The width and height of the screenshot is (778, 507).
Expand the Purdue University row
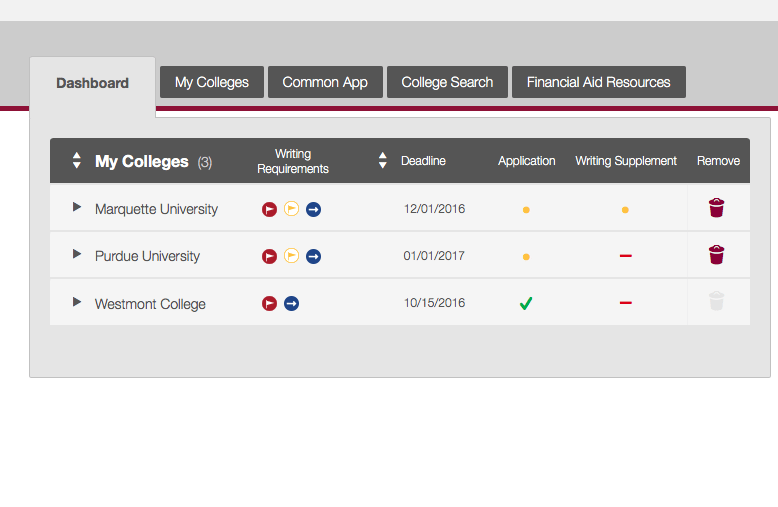pos(77,254)
